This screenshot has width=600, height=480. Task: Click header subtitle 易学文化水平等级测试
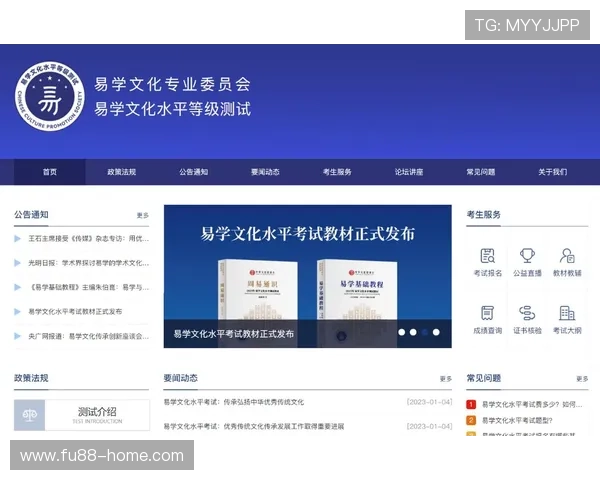point(173,109)
